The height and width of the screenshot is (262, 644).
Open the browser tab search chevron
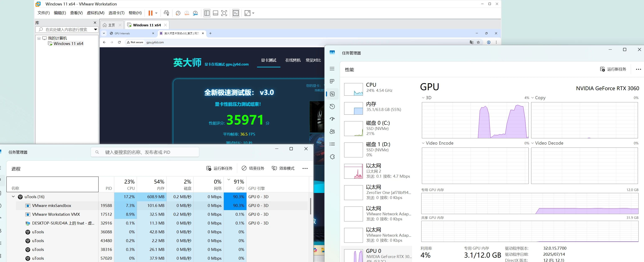pyautogui.click(x=104, y=33)
